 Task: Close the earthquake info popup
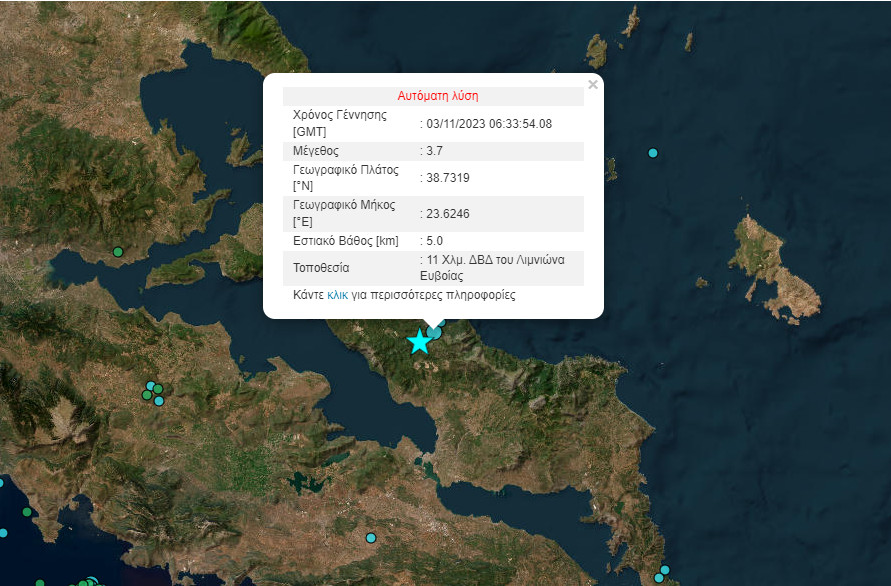point(593,85)
